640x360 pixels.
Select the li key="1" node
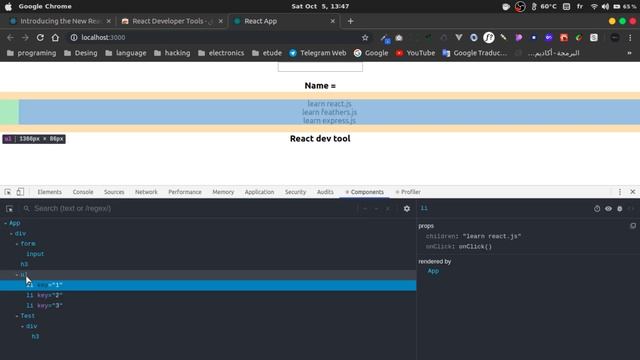tap(208, 285)
